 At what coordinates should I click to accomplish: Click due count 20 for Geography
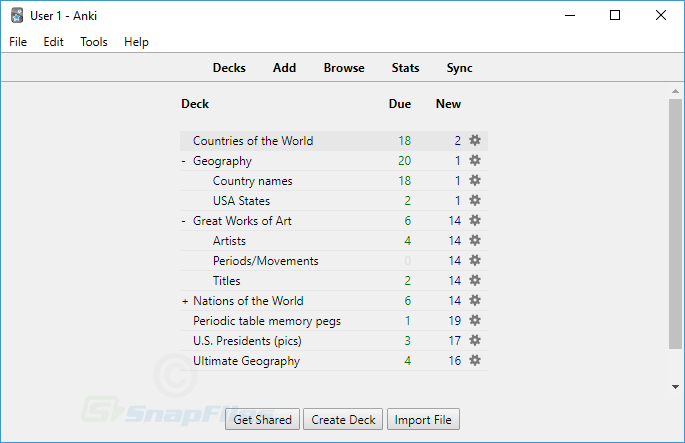[x=405, y=161]
